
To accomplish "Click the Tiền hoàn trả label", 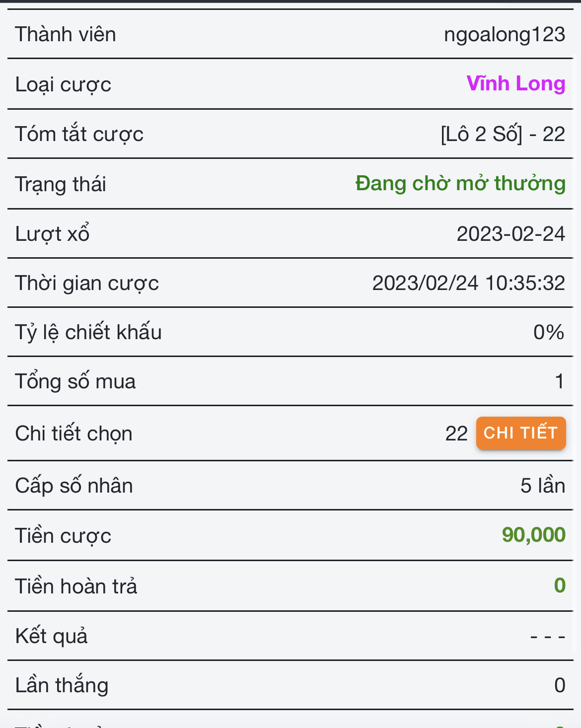I will pos(76,586).
